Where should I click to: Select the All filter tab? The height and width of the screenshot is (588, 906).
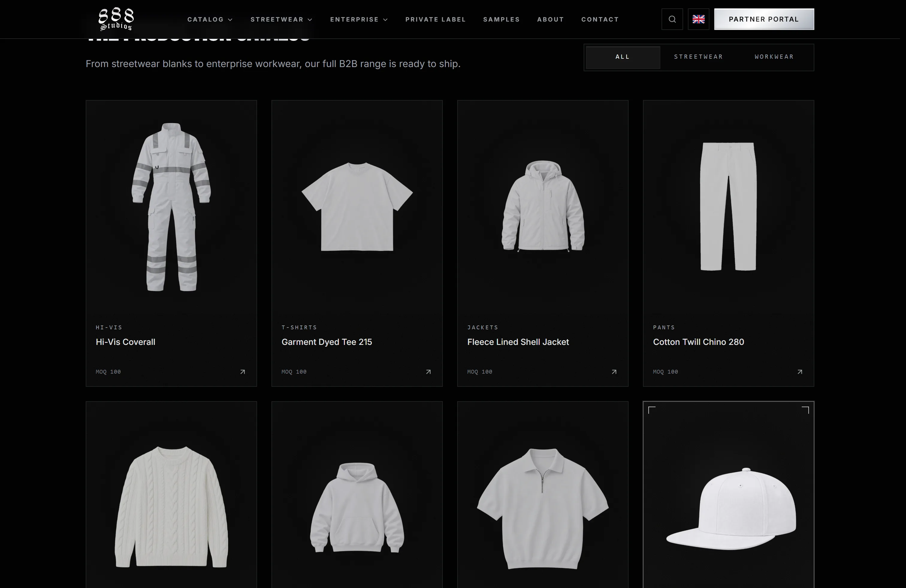click(x=623, y=57)
